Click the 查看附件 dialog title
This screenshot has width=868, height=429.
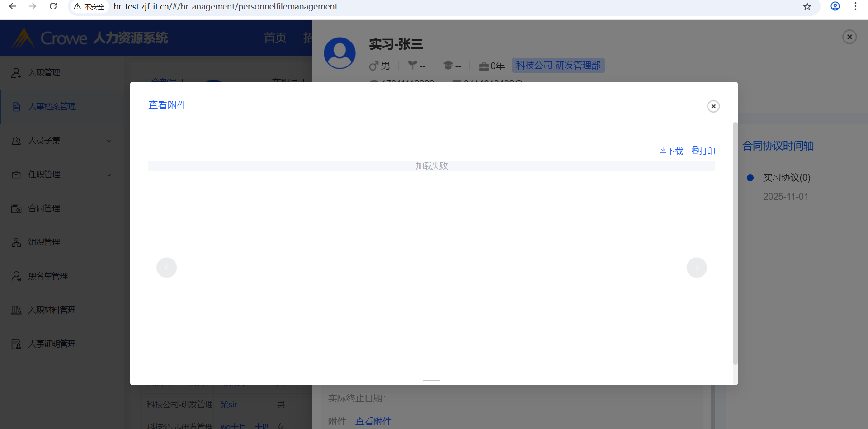[x=168, y=105]
